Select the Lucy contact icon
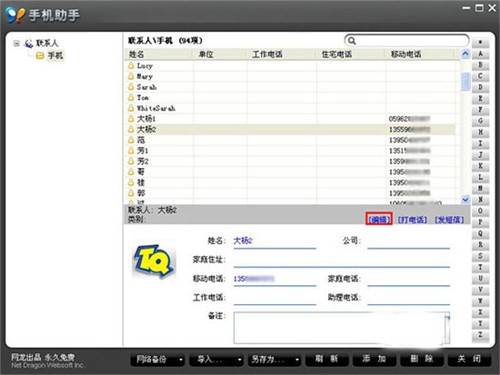This screenshot has width=500, height=375. [131, 66]
